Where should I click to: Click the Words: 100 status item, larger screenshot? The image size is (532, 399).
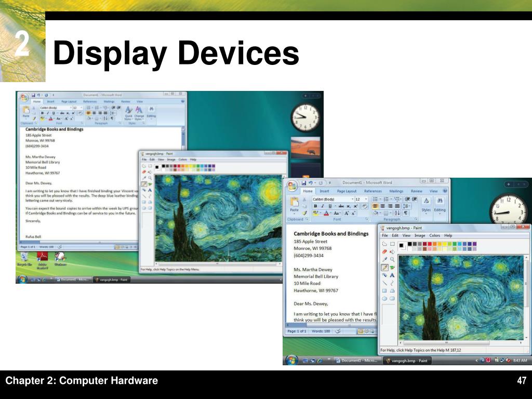(321, 331)
